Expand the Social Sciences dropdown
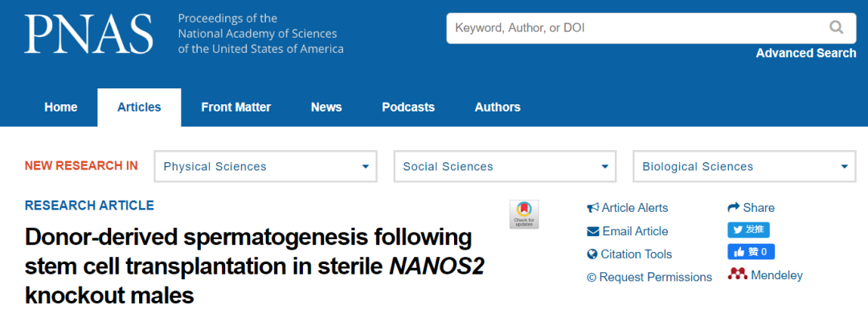This screenshot has width=868, height=313. 505,166
